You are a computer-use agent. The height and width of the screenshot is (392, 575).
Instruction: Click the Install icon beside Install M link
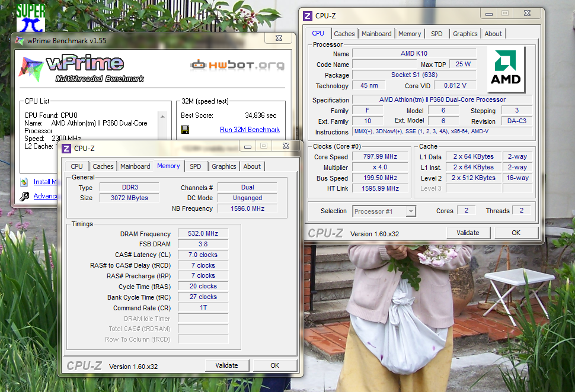(24, 182)
